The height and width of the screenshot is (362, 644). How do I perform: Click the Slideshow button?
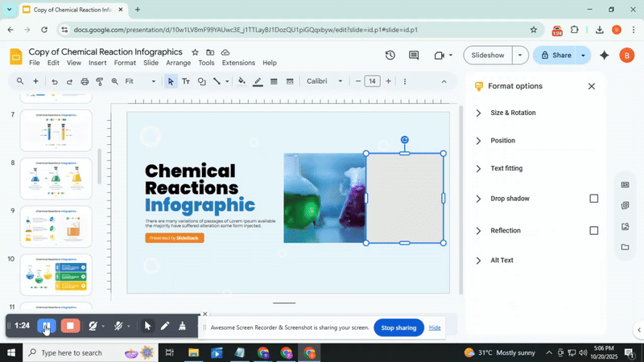pyautogui.click(x=488, y=56)
